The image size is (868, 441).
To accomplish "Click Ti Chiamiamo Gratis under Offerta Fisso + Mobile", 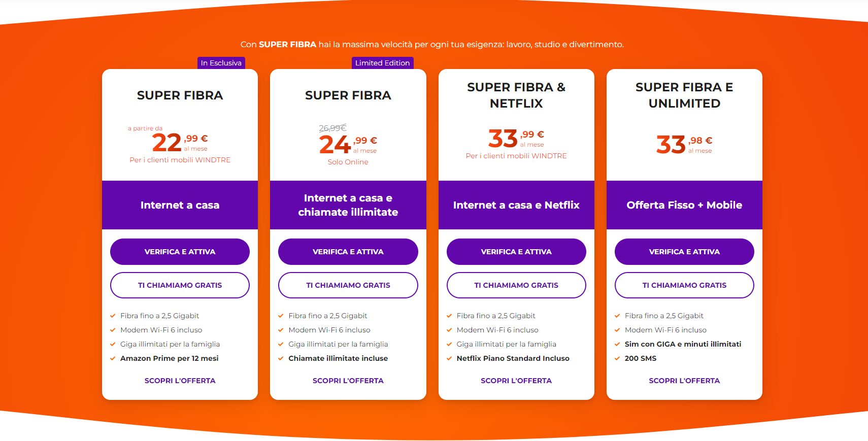I will tap(684, 285).
